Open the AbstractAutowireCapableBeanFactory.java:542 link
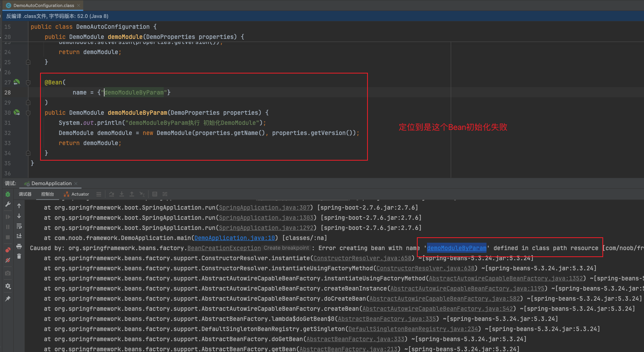Image resolution: width=644 pixels, height=352 pixels. pyautogui.click(x=438, y=309)
